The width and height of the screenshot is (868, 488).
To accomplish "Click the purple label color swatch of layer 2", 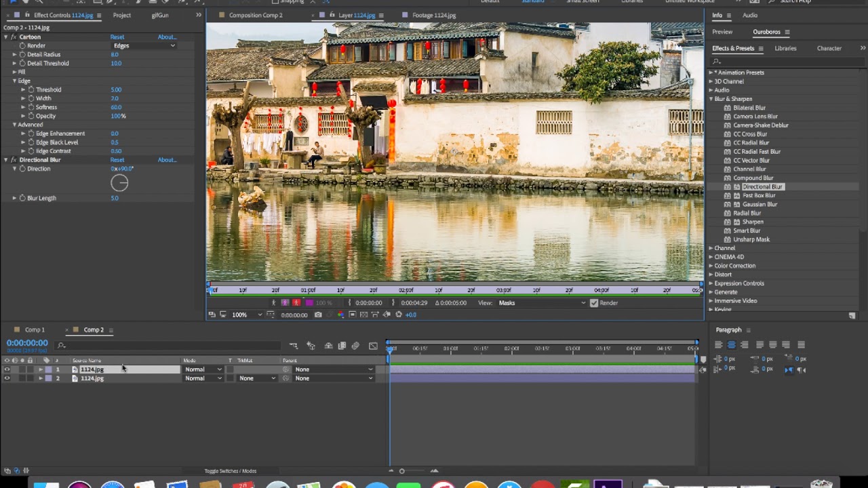I will point(49,378).
